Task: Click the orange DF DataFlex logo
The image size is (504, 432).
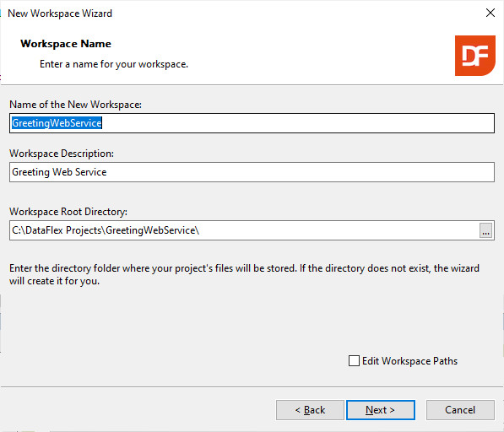Action: [x=474, y=56]
